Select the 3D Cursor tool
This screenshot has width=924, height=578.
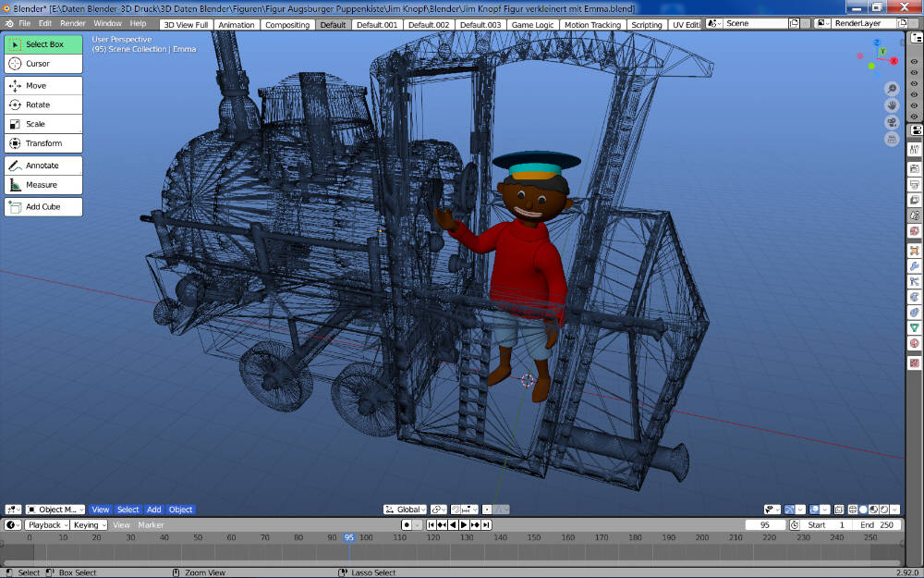(43, 64)
